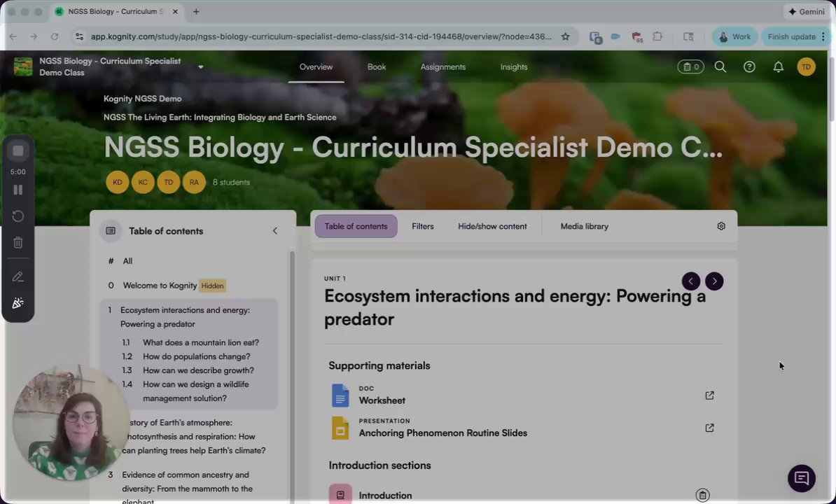Go back in browser history
Screen dimensions: 836x504
coord(13,37)
